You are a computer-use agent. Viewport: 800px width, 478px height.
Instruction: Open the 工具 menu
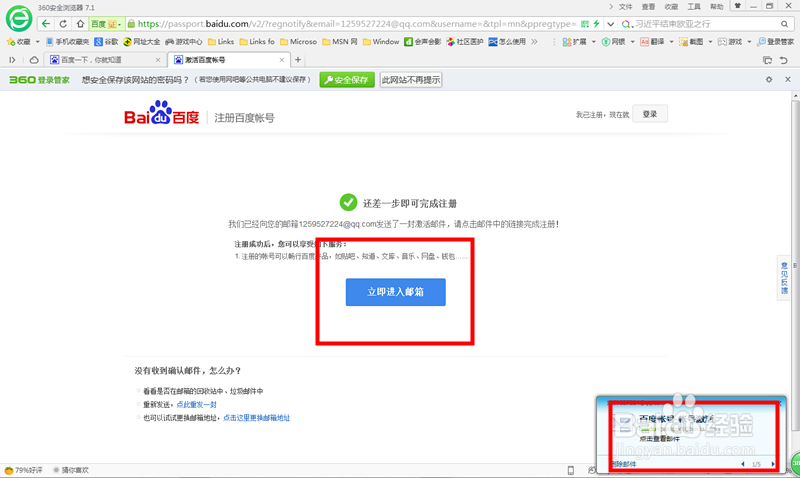(x=694, y=7)
